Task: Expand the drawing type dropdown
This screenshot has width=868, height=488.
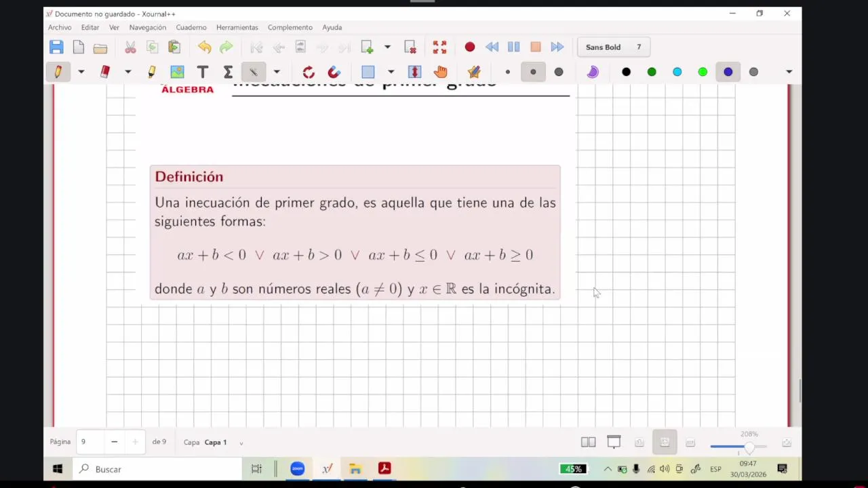Action: click(x=276, y=72)
